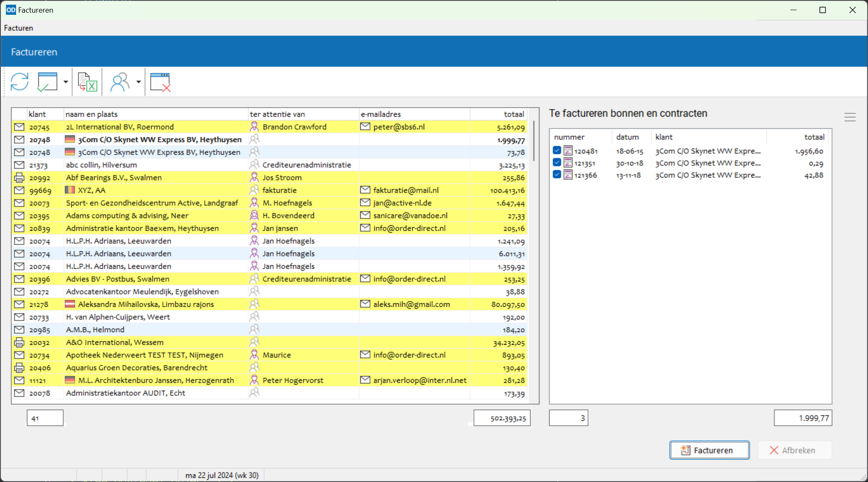Screen dimensions: 868x482
Task: Open dropdown arrow next to checkmark window icon
Action: [x=65, y=82]
